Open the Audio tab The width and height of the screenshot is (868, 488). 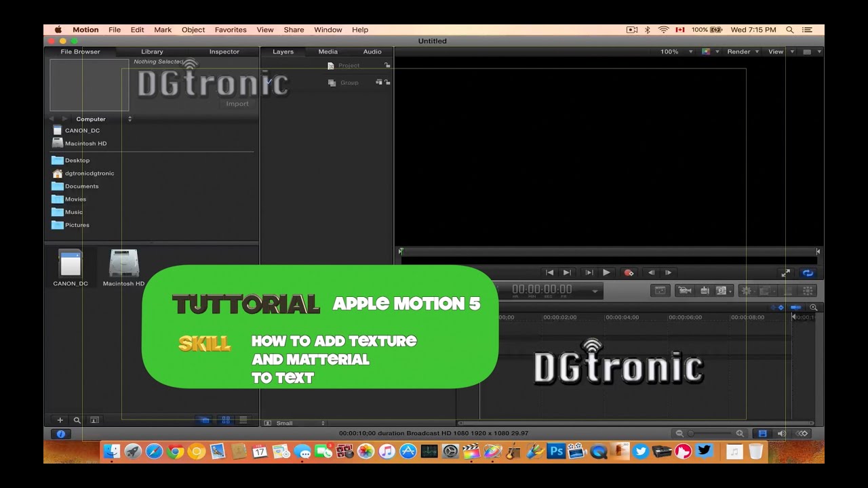coord(372,52)
